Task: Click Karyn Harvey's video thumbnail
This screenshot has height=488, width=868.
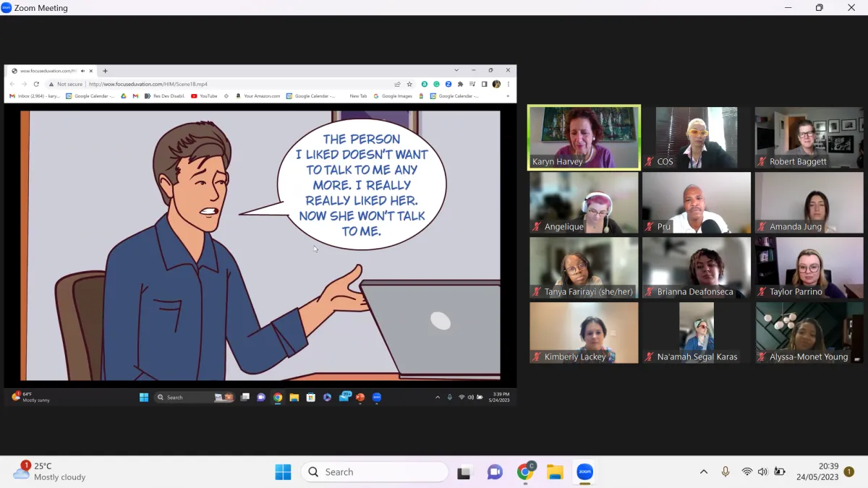Action: (584, 137)
